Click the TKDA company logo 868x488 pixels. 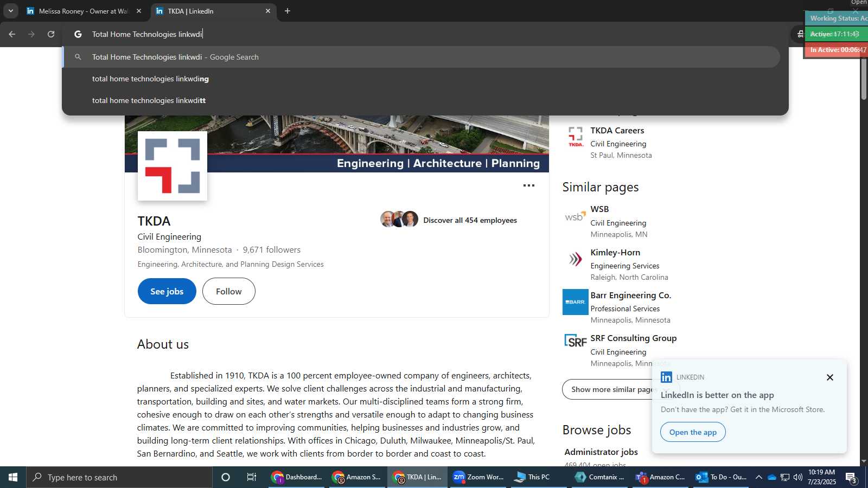(173, 166)
